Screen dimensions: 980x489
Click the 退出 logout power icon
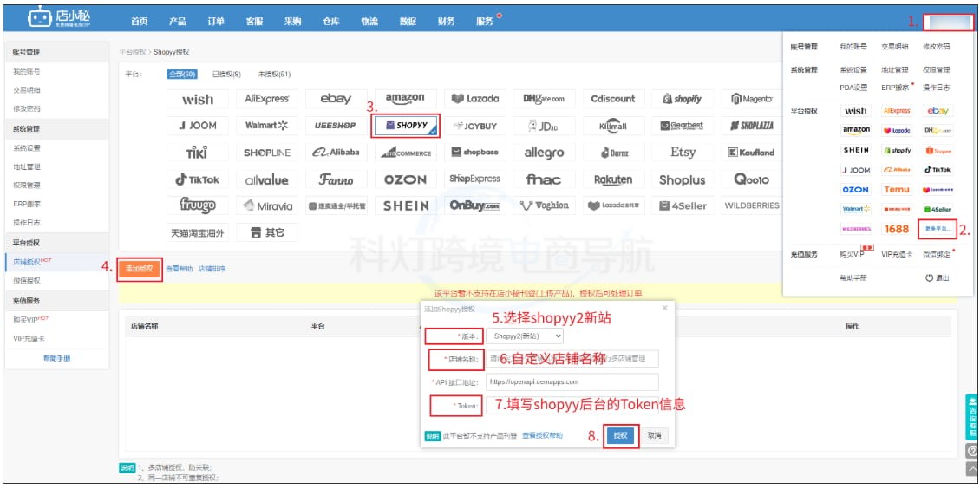click(x=930, y=277)
